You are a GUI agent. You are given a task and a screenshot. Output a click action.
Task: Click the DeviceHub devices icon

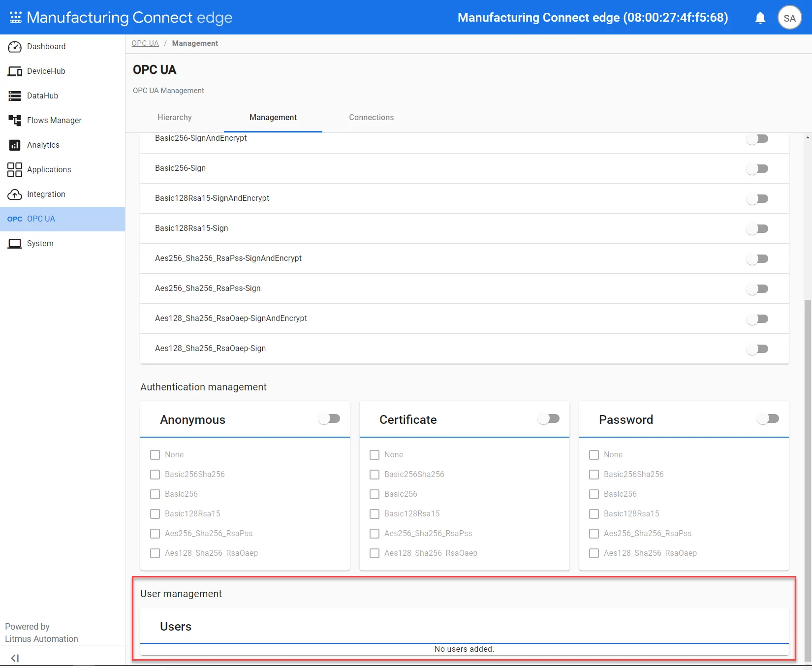(15, 71)
